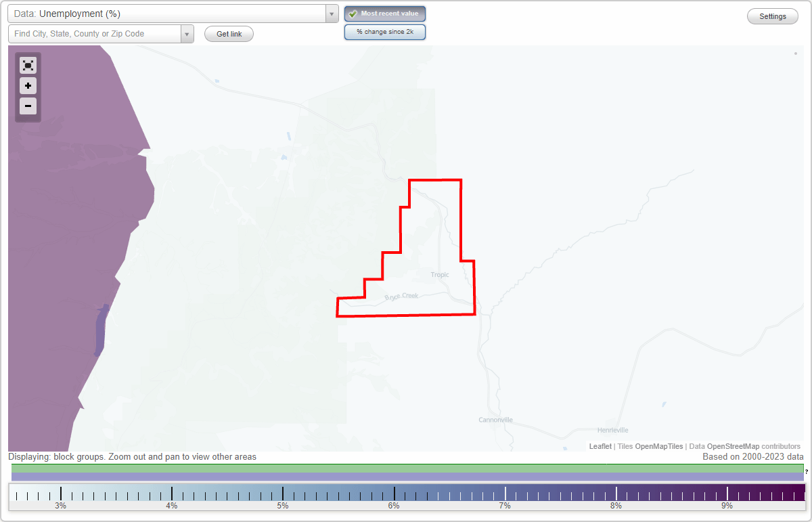
Task: Switch the data view toggle to % change
Action: tap(384, 31)
